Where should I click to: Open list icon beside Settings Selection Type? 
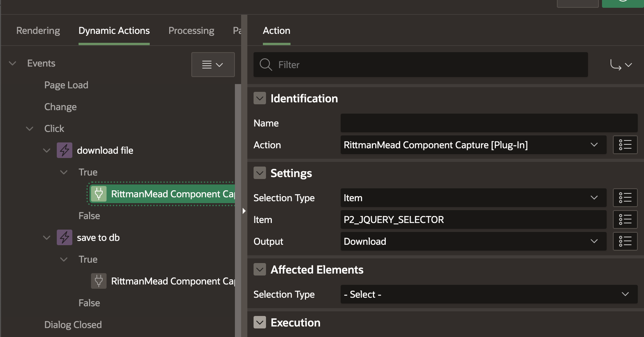coord(625,198)
